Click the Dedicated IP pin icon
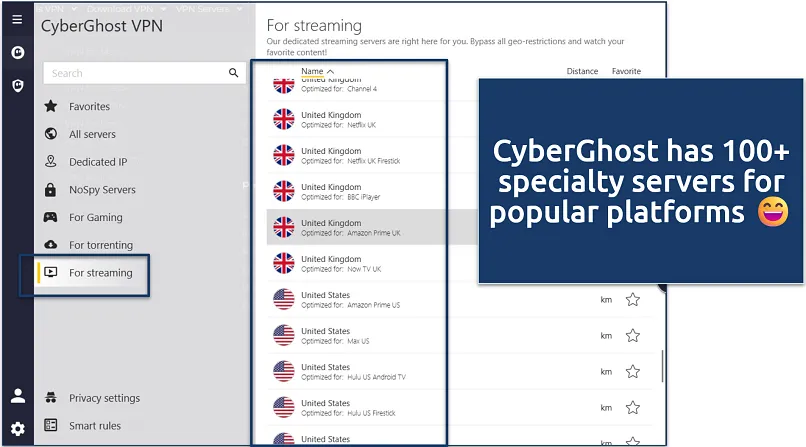Screen dimensions: 806x447 [50, 161]
